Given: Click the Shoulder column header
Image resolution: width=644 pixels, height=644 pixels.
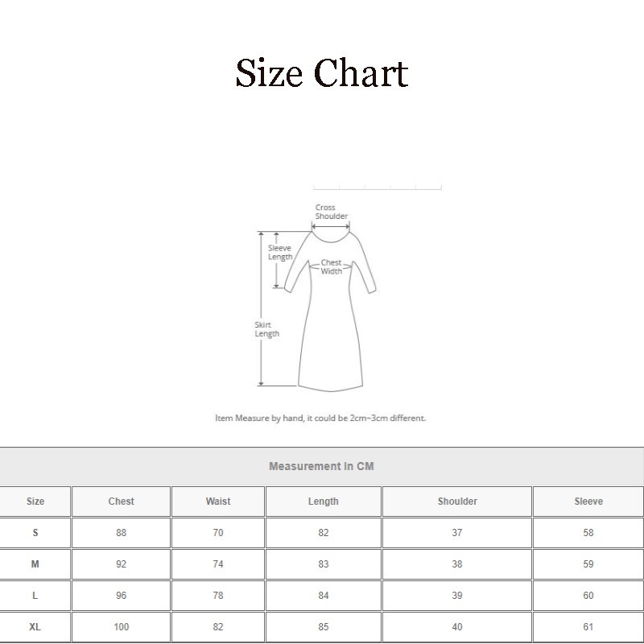Looking at the screenshot, I should (x=456, y=501).
